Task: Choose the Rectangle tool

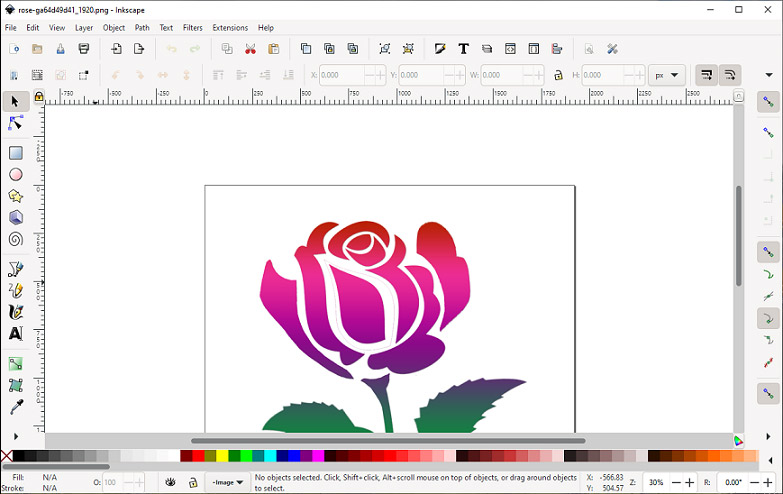Action: (15, 153)
